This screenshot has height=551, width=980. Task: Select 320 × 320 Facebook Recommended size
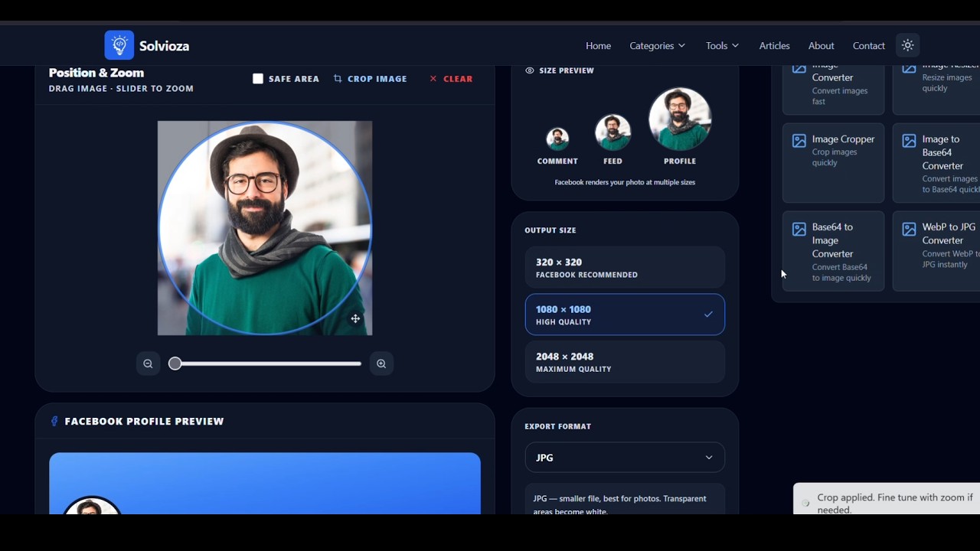coord(625,267)
